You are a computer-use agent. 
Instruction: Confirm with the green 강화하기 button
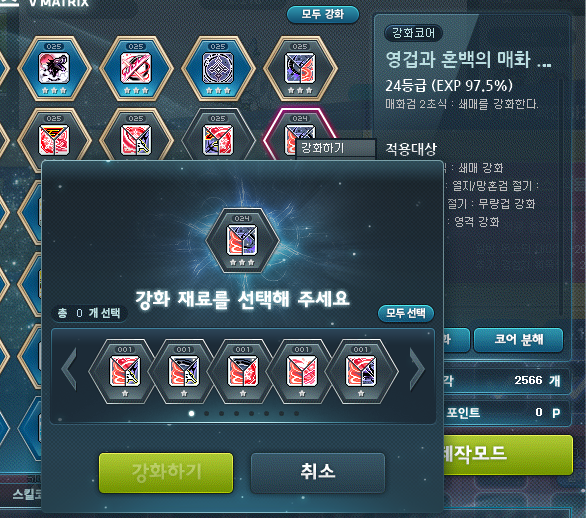[166, 472]
